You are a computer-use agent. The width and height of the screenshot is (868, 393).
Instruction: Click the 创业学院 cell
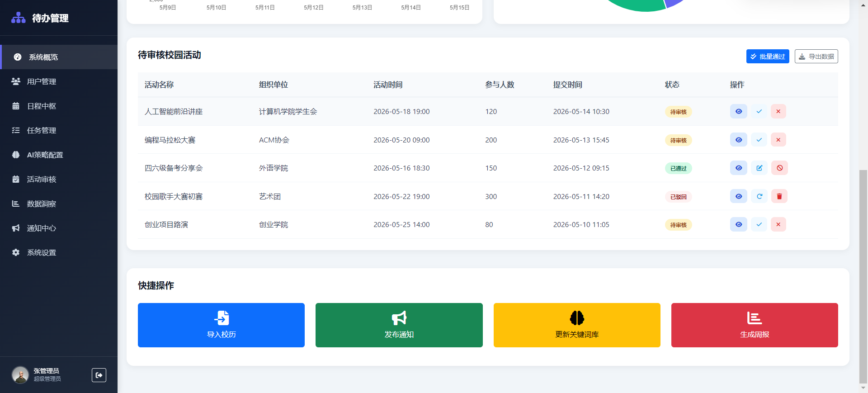click(x=274, y=224)
